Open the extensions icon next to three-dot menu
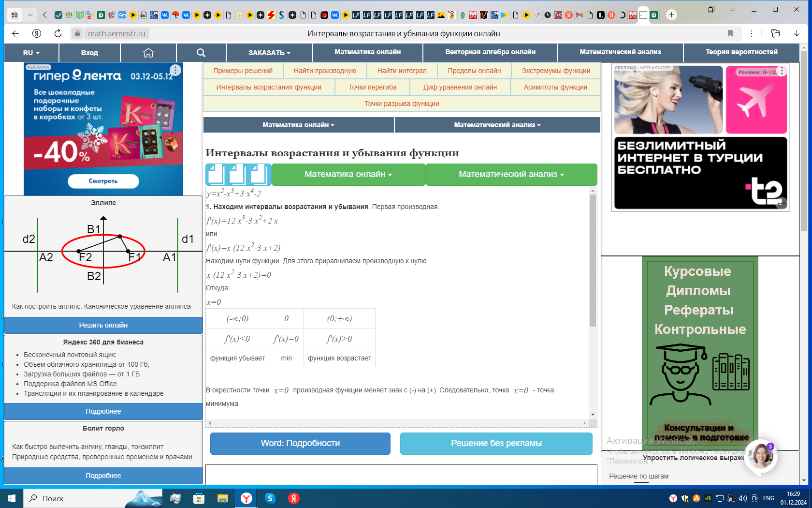 (775, 33)
